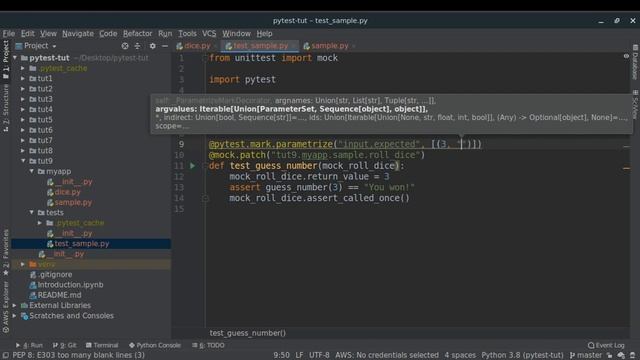Viewport: 640px width, 360px height.
Task: Expand the tut1 folder
Action: coord(23,78)
